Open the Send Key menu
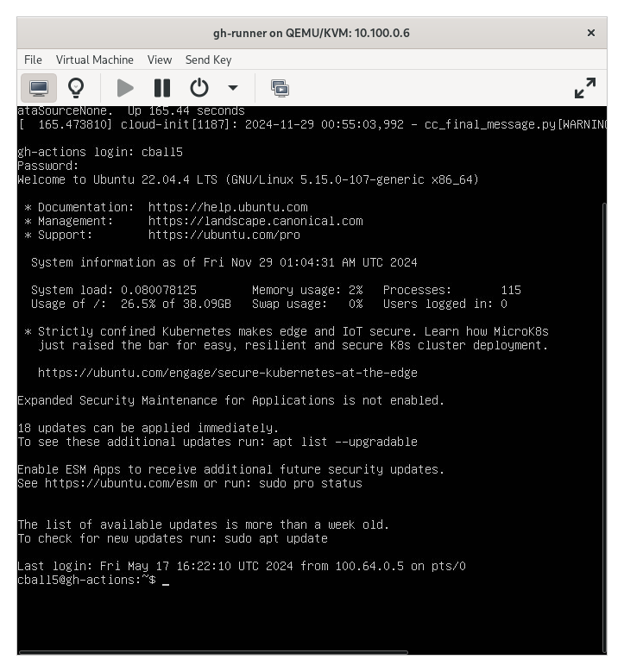 point(208,60)
